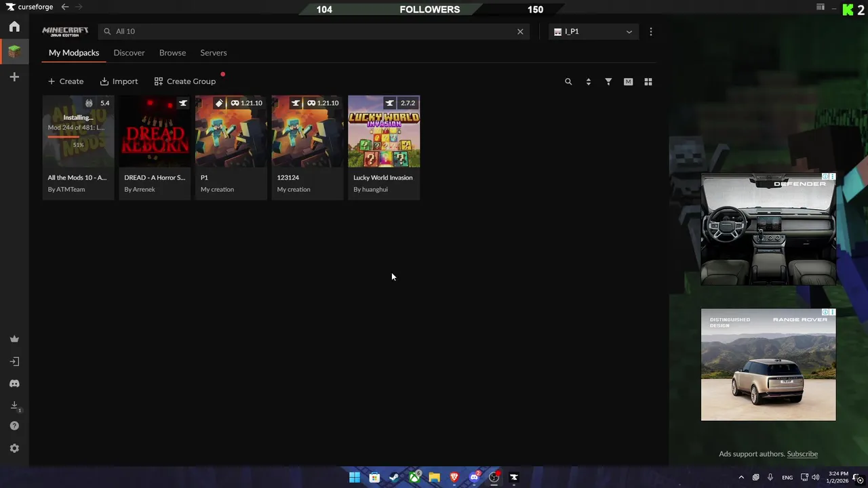Click CurseForge icon in the taskbar

pyautogui.click(x=514, y=477)
